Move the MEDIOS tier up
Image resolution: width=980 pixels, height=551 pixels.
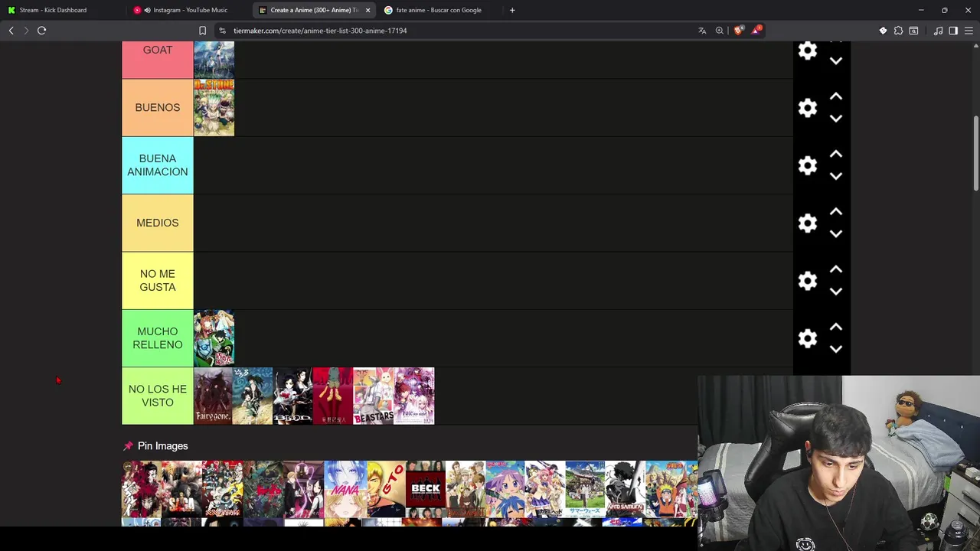tap(836, 211)
